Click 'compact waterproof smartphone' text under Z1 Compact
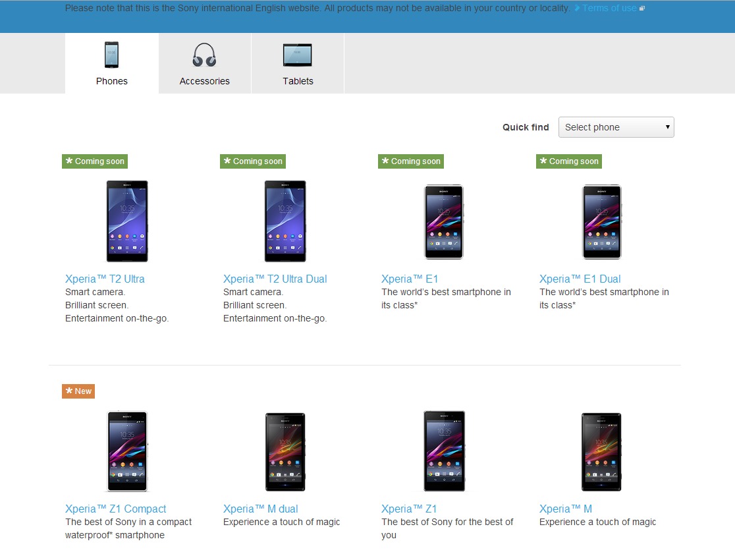735x560 pixels. tap(128, 528)
